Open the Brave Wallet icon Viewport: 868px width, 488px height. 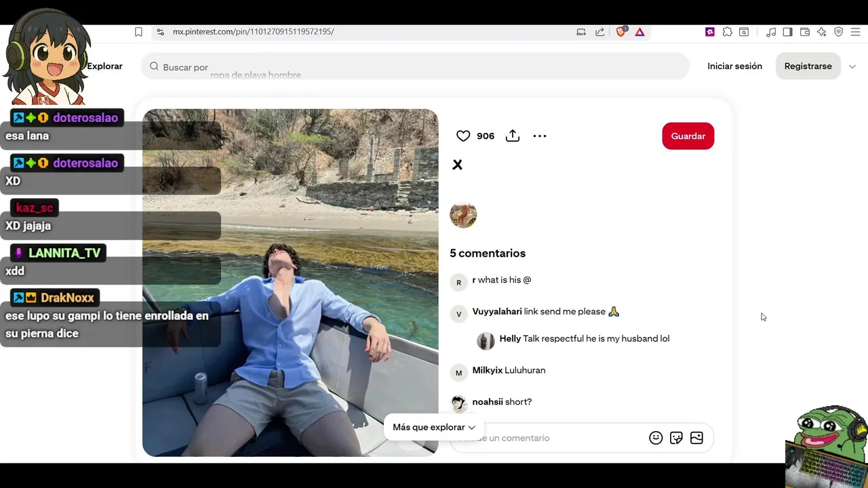[805, 32]
